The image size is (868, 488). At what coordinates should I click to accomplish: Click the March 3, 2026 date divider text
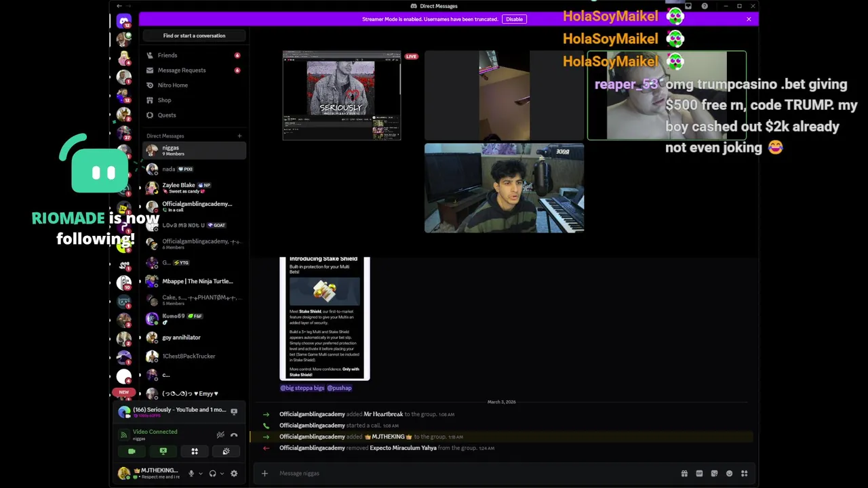[501, 402]
